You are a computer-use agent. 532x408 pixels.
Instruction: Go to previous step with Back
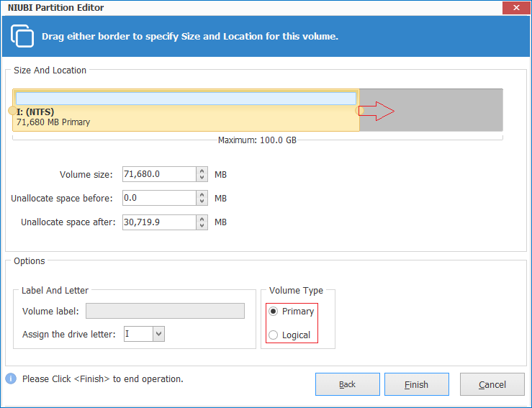[x=347, y=384]
